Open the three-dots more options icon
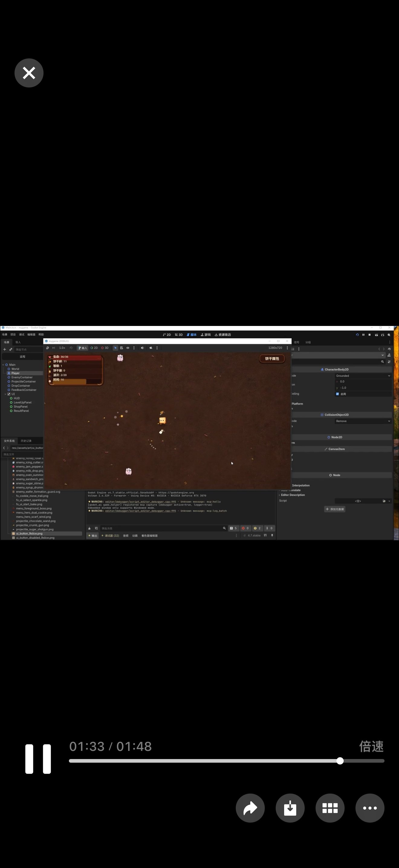Image resolution: width=399 pixels, height=868 pixels. click(x=370, y=808)
